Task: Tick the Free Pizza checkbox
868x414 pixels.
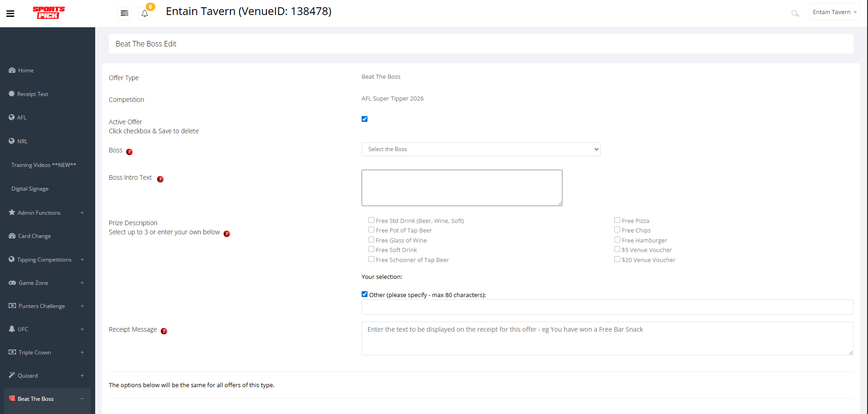Action: pyautogui.click(x=617, y=220)
